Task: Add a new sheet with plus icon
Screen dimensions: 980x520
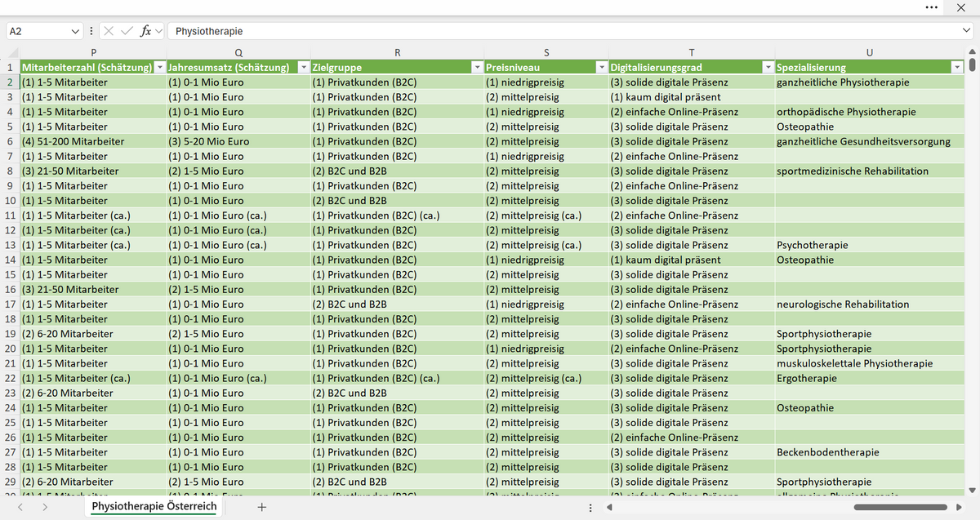Action: point(261,507)
